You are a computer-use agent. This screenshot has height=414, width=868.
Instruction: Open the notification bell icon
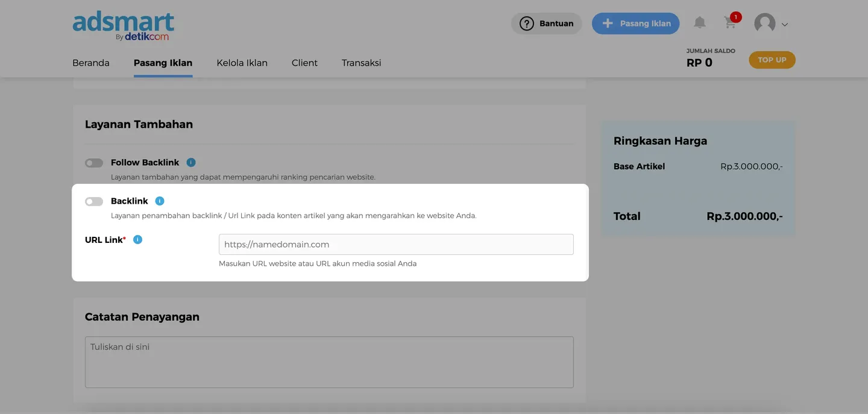699,23
